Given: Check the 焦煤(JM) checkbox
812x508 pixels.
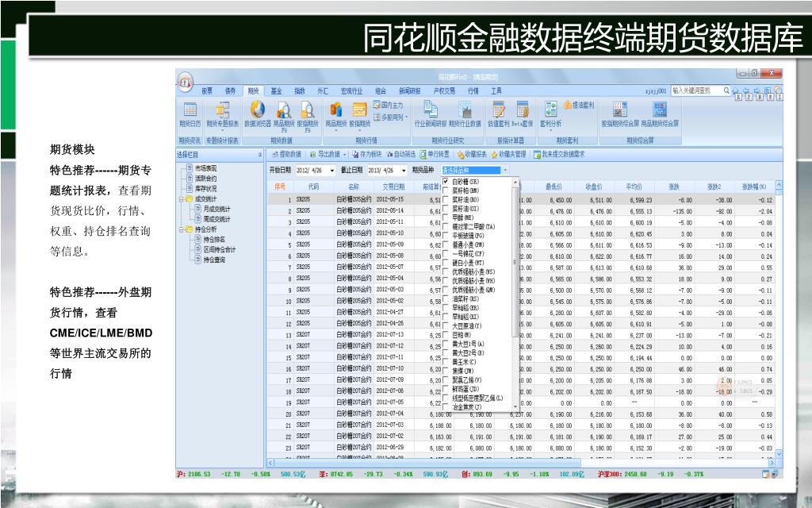Looking at the screenshot, I should click(446, 371).
